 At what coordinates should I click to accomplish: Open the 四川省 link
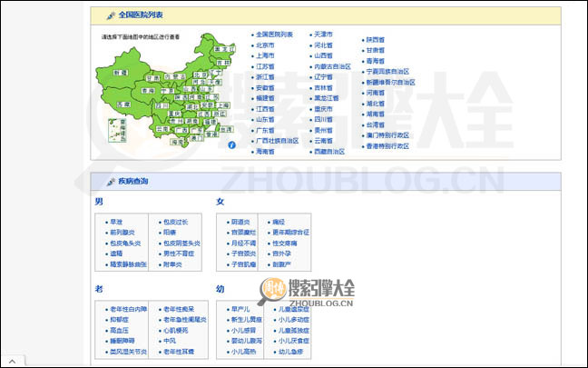[323, 119]
